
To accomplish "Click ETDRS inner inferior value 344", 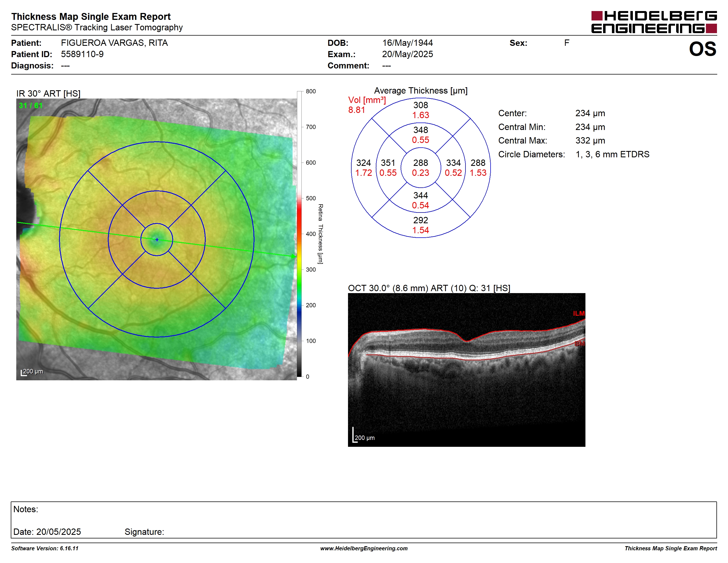I will coord(421,195).
